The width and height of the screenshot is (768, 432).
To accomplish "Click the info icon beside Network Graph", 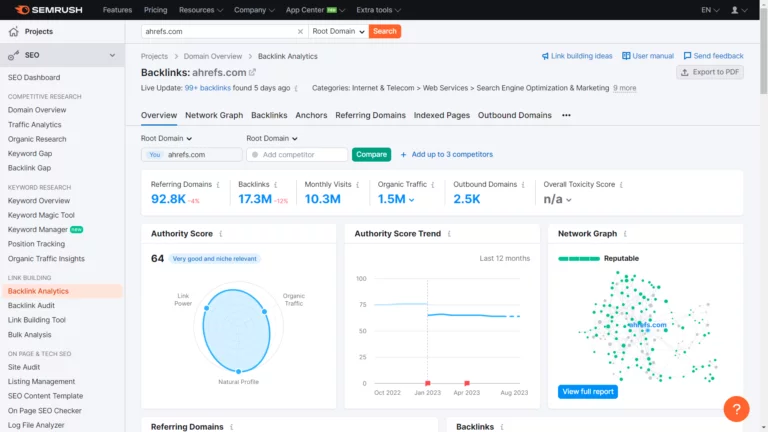I will click(626, 234).
